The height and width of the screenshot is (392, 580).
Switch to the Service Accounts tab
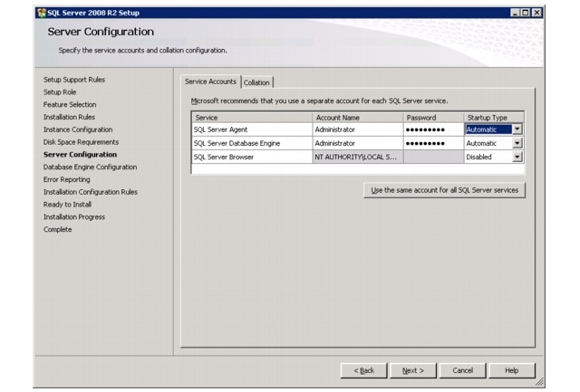pos(210,81)
